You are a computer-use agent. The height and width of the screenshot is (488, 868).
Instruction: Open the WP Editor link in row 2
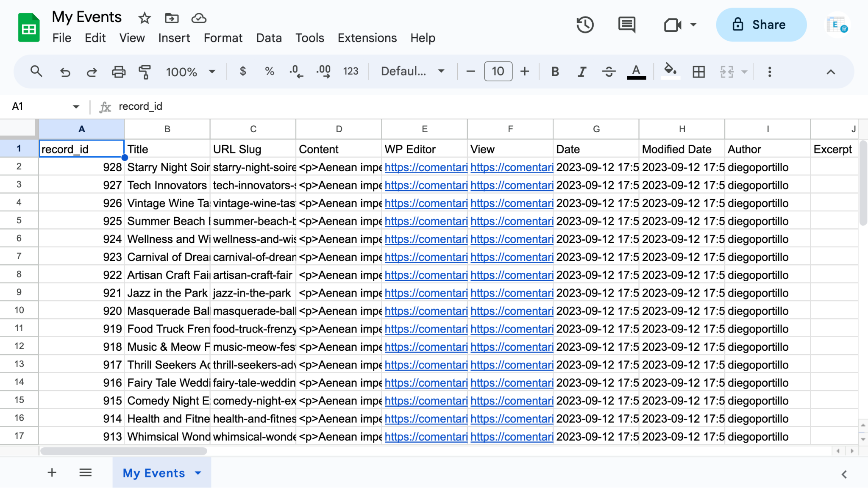(x=425, y=167)
